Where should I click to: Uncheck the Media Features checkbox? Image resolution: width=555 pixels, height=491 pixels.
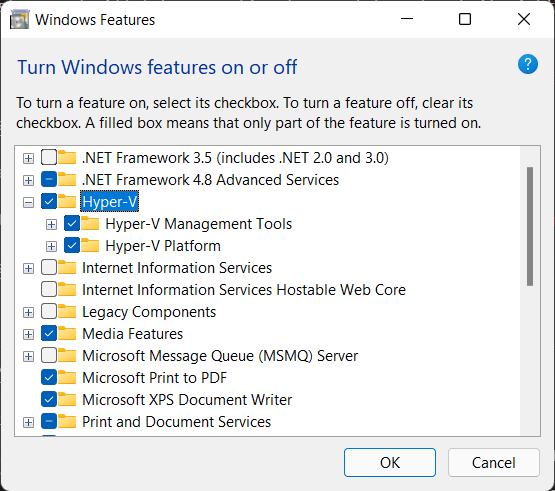coord(49,333)
